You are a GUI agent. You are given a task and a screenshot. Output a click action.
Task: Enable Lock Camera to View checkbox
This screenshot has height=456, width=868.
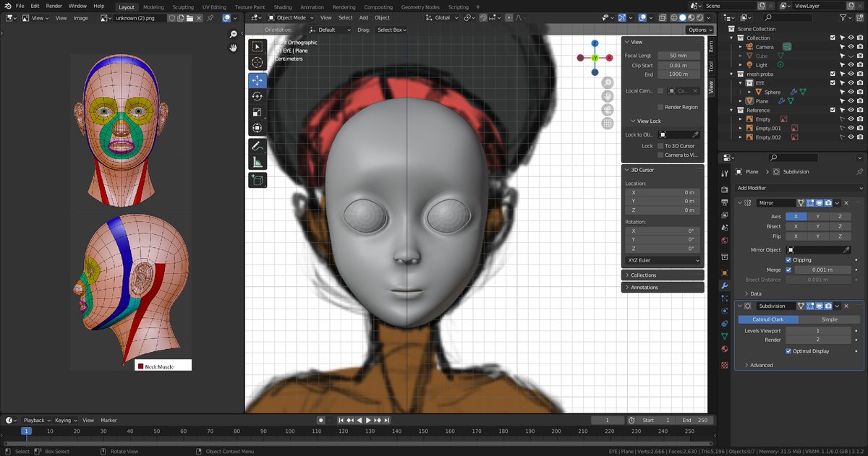(660, 155)
